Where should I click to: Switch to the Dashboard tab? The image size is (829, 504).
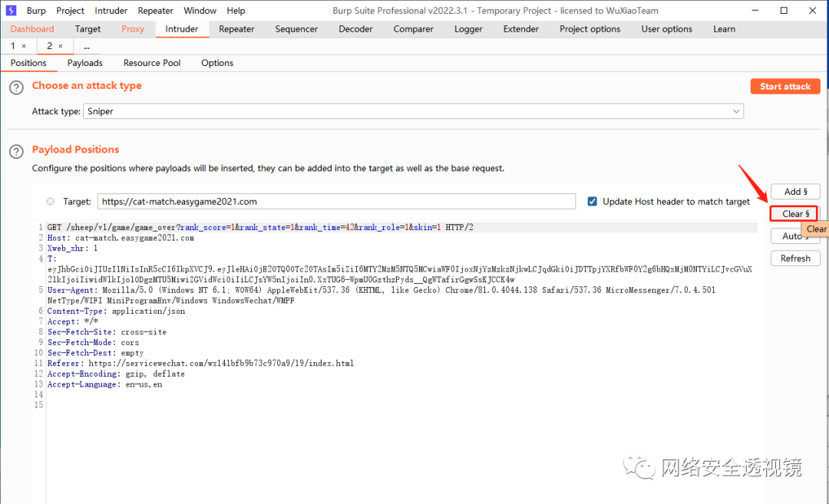coord(32,29)
